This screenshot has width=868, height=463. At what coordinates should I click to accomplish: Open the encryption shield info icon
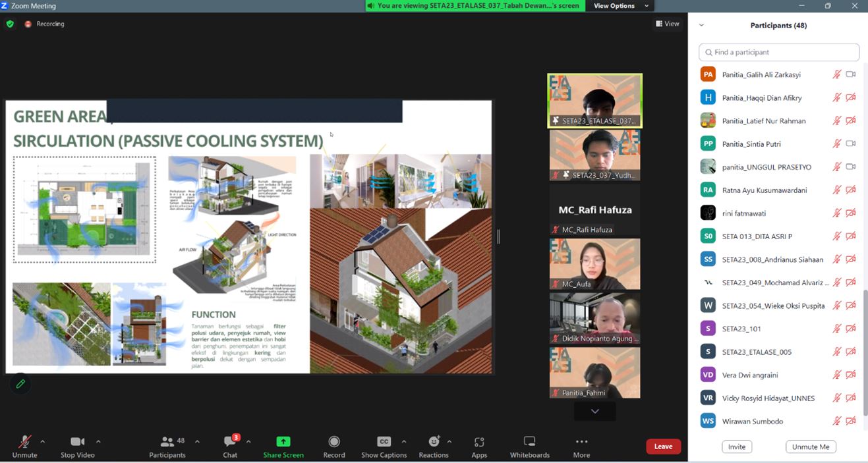10,24
